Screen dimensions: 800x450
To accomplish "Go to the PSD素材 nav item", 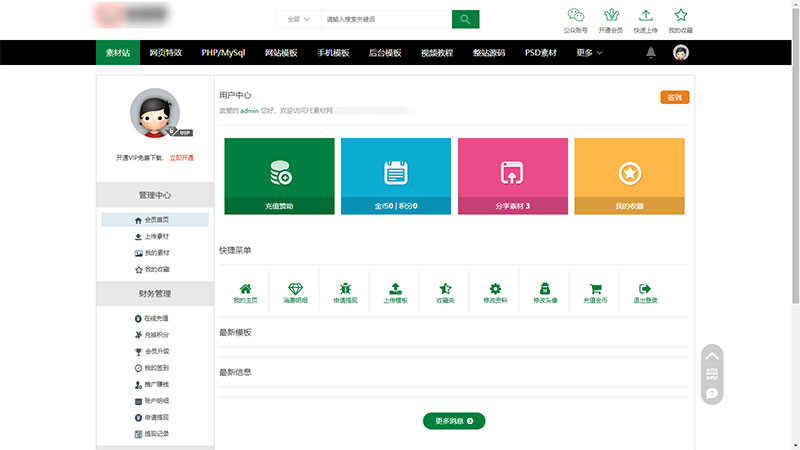I will pos(541,53).
